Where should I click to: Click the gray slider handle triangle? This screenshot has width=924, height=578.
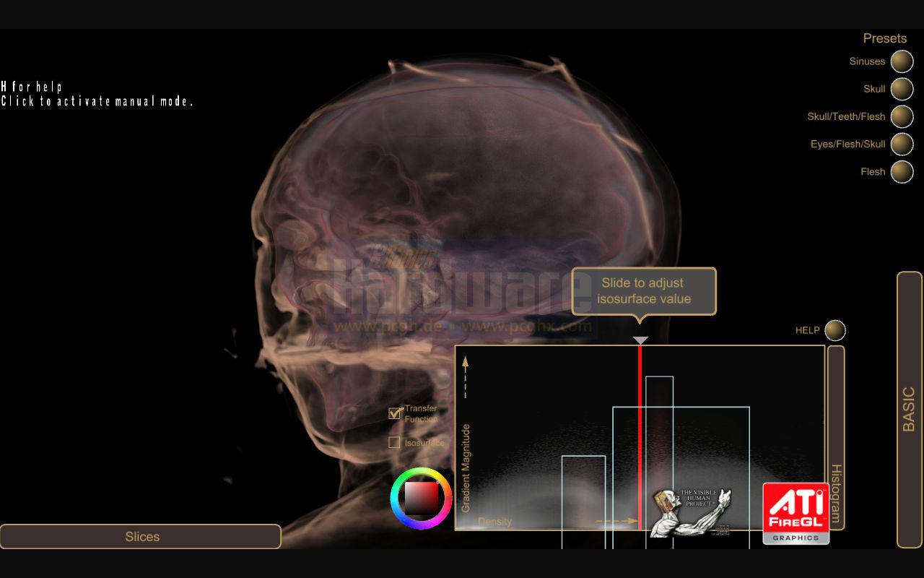pyautogui.click(x=640, y=340)
